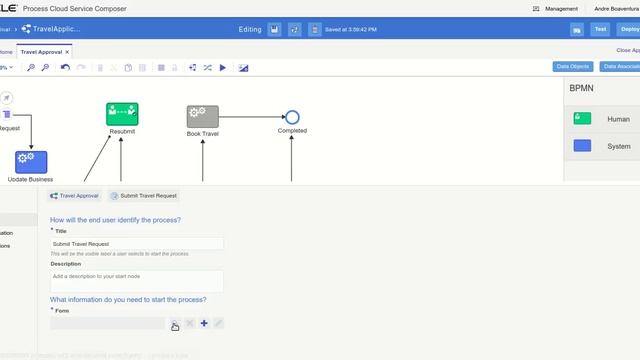640x360 pixels.
Task: Click the shuffle arrows toolbar icon
Action: tap(208, 68)
